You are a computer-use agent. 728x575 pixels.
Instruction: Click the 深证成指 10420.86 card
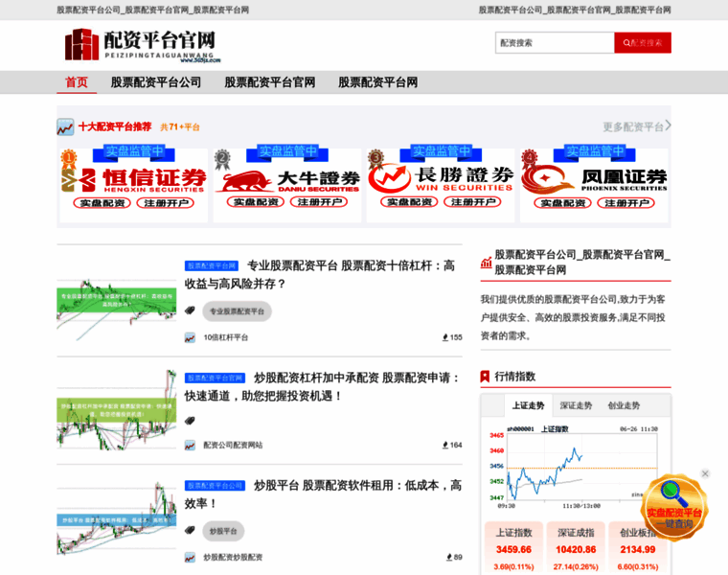pos(576,548)
